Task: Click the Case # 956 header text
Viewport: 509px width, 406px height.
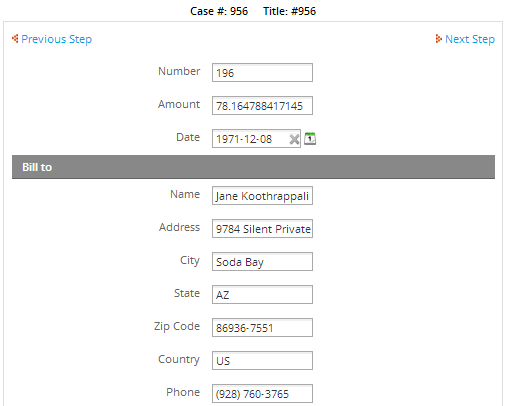Action: pos(219,11)
